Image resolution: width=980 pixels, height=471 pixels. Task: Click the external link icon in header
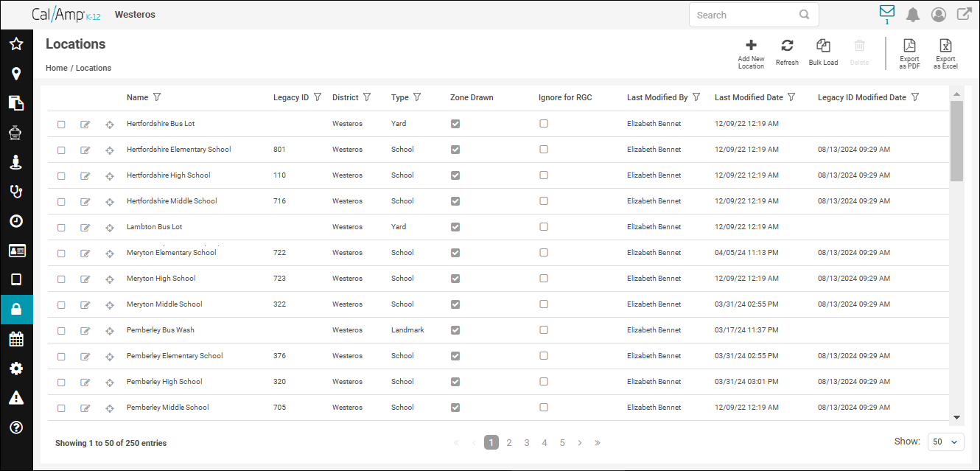964,14
